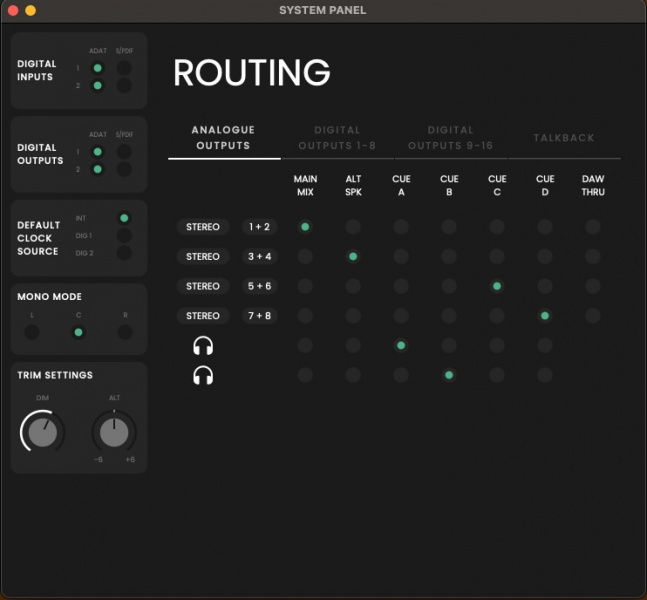Image resolution: width=647 pixels, height=600 pixels.
Task: Set Mono Mode to R
Action: tap(125, 332)
